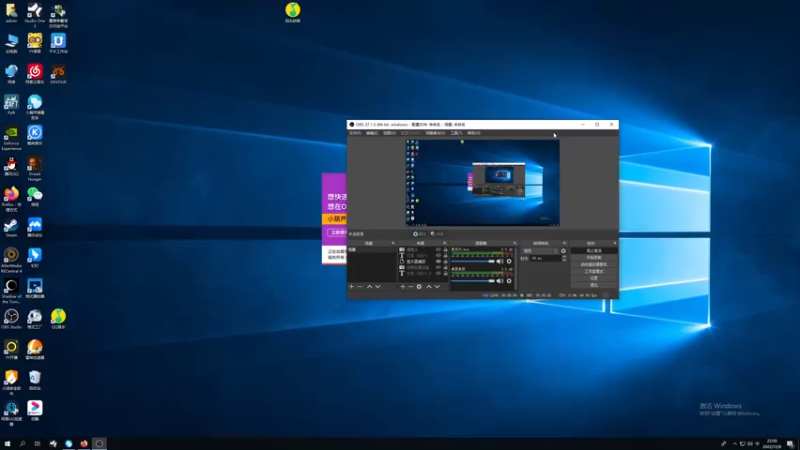Open the 回收站 recycle bin
Image resolution: width=800 pixels, height=450 pixels.
tap(35, 381)
